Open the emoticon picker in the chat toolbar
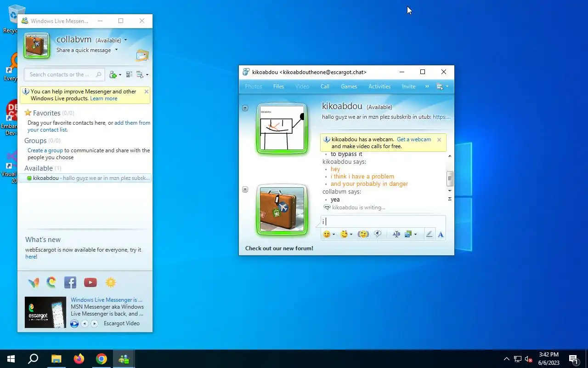The height and width of the screenshot is (368, 588). [327, 234]
